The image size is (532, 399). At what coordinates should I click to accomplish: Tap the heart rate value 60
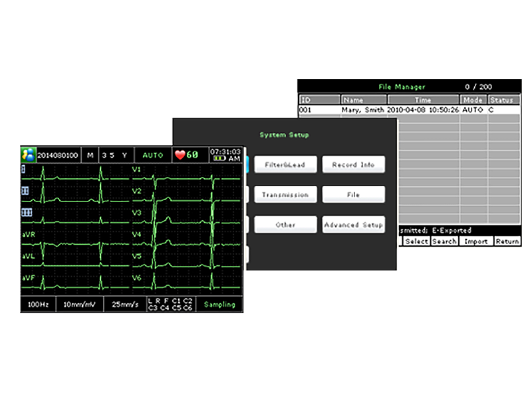point(192,155)
